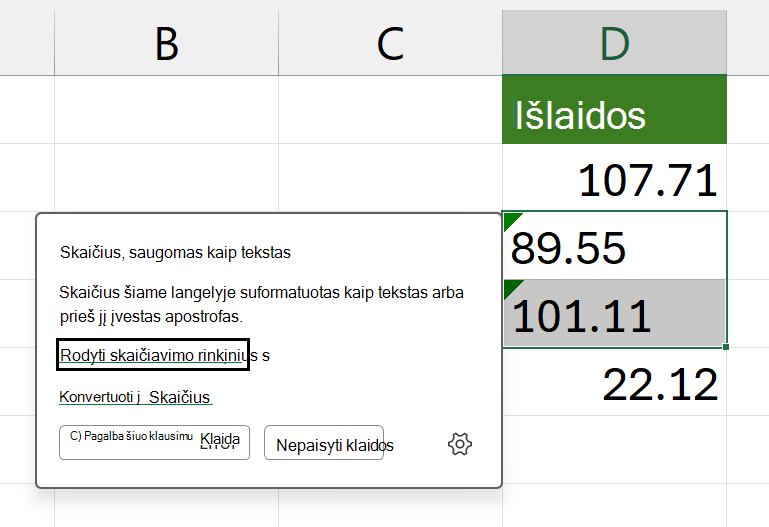This screenshot has width=769, height=527.
Task: Click green error triangle in the 89.55 cell
Action: pos(511,220)
